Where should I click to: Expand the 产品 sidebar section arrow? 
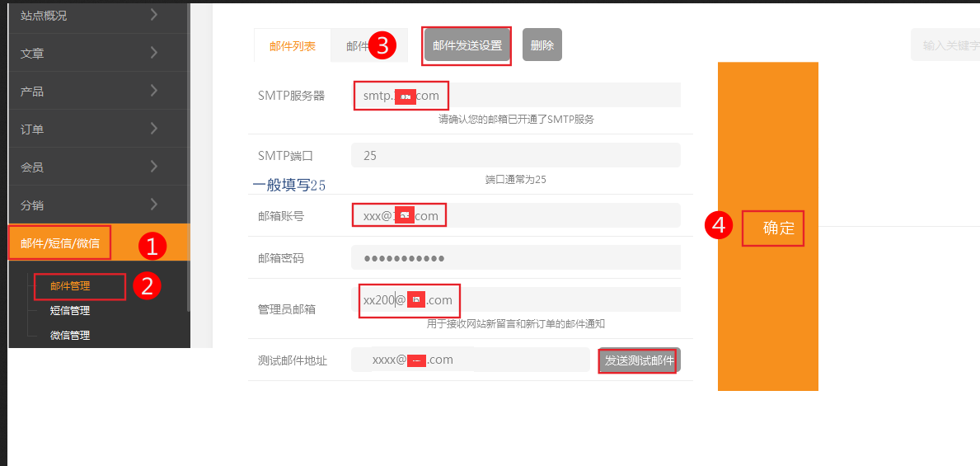[154, 91]
